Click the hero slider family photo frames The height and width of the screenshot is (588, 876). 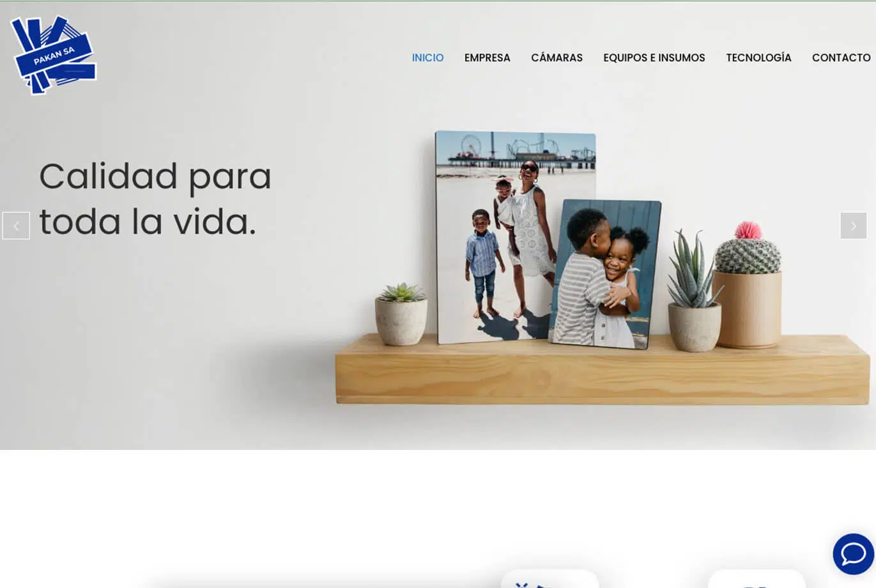click(x=548, y=240)
